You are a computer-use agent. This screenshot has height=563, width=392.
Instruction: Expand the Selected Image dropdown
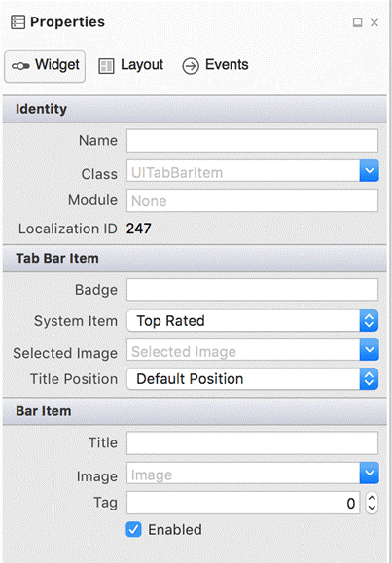point(369,350)
